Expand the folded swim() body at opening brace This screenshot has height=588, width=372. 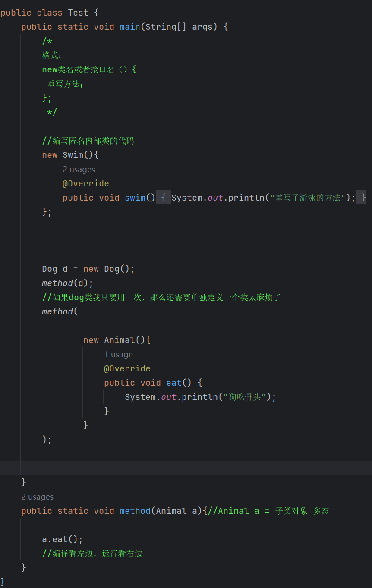(x=164, y=198)
